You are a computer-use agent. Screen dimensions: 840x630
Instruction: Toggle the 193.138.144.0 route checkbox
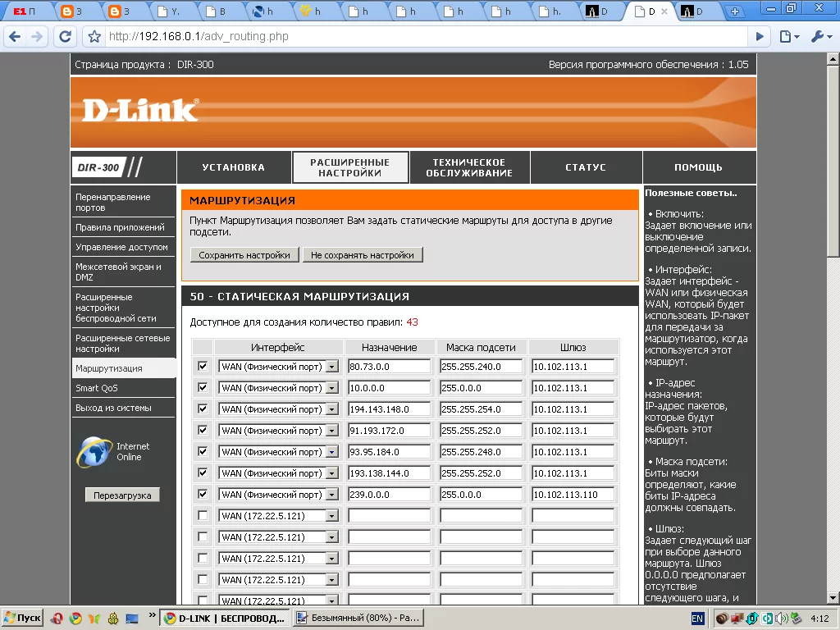click(x=203, y=472)
